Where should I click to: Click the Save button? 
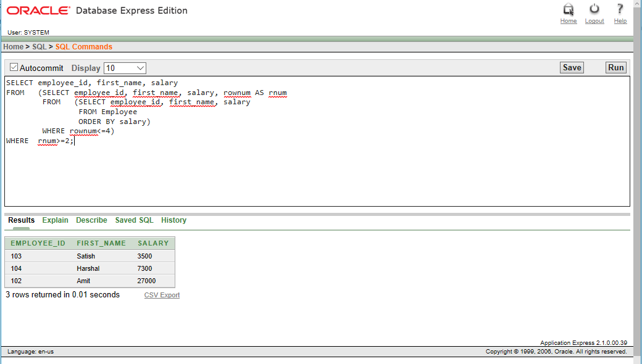pos(571,67)
